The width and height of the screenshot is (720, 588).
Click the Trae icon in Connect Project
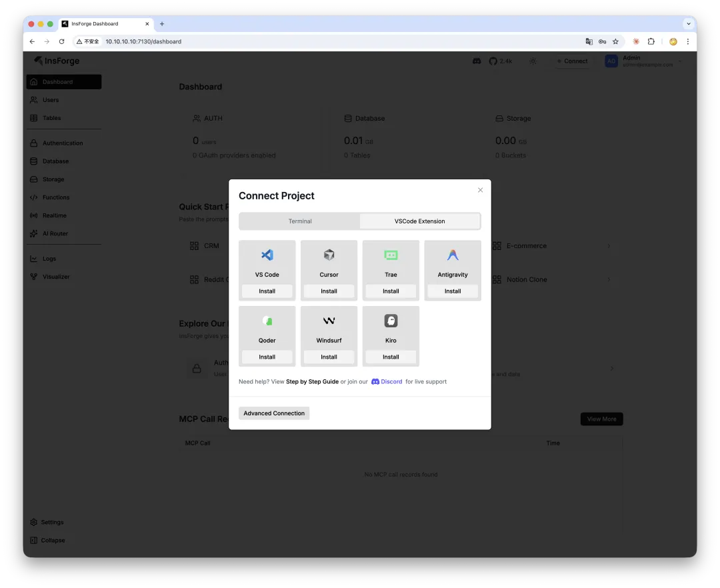391,255
